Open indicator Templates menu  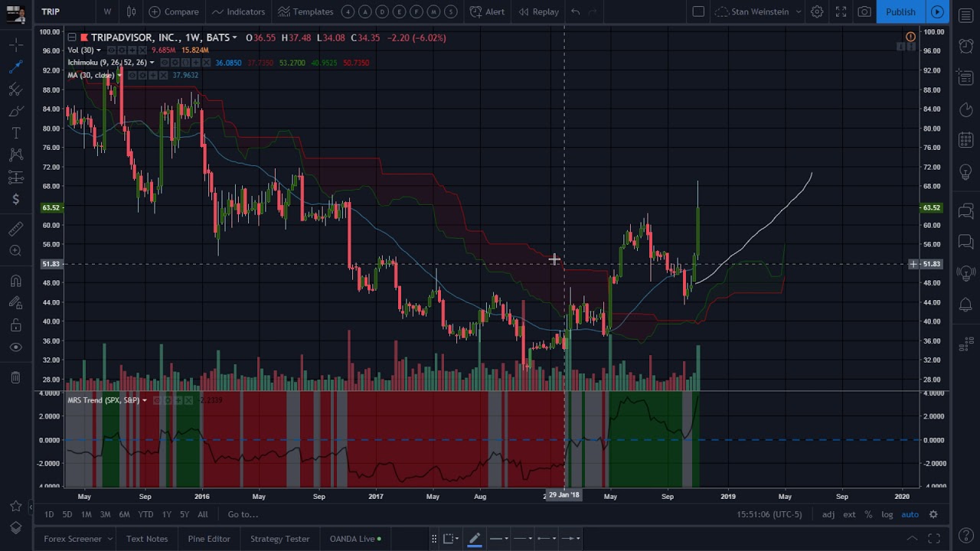coord(305,11)
